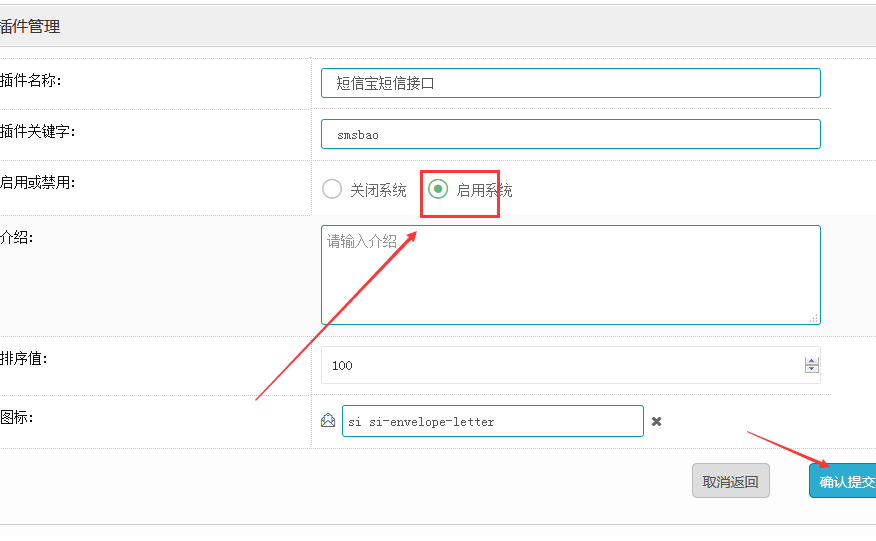This screenshot has width=876, height=541.
Task: Click the 排序值 label text
Action: (x=23, y=358)
